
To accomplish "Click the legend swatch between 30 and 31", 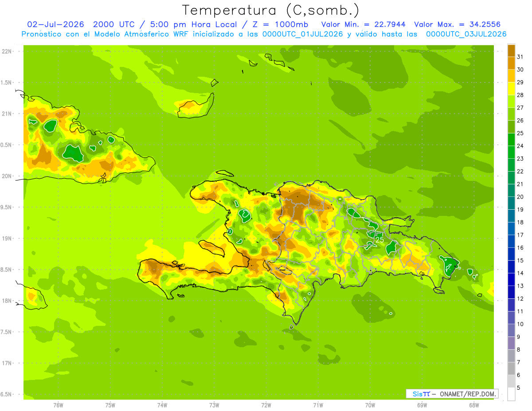I will pos(511,63).
